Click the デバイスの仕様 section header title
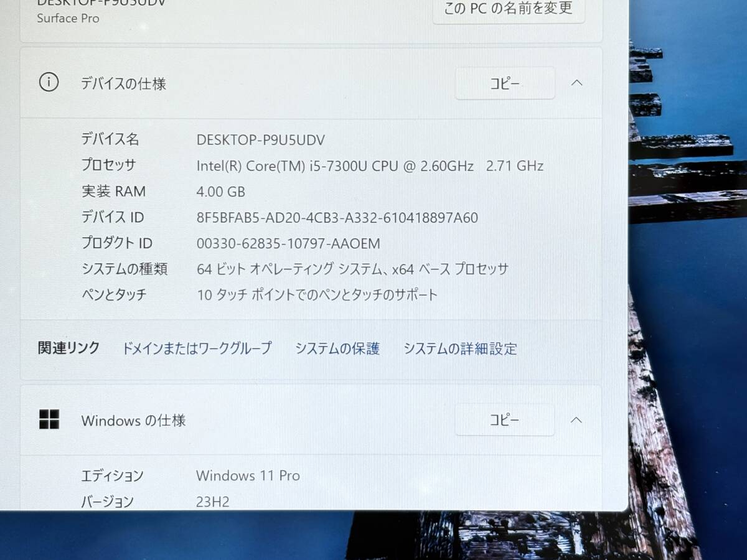This screenshot has height=560, width=747. (123, 83)
